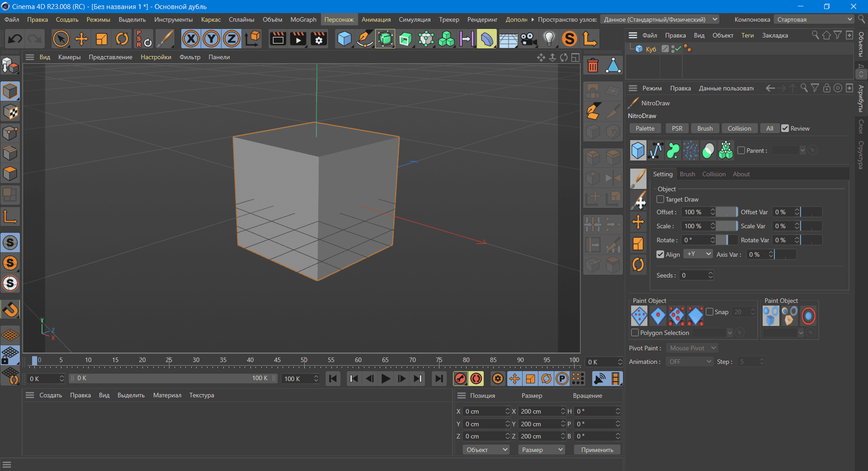Open the Pivot Paint Mouse Pivot dropdown
Viewport: 868px width, 471px height.
click(692, 348)
